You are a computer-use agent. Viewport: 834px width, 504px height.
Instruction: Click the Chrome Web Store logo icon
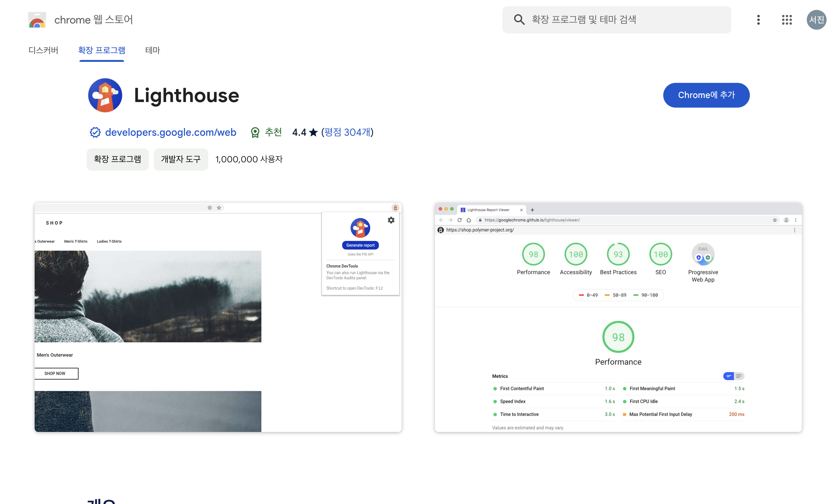click(37, 20)
